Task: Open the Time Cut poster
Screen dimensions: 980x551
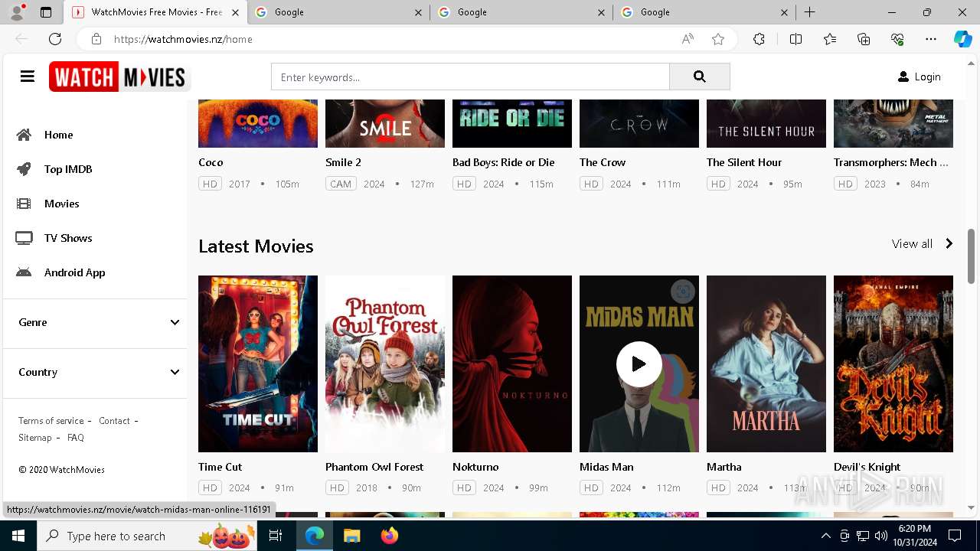Action: coord(258,364)
